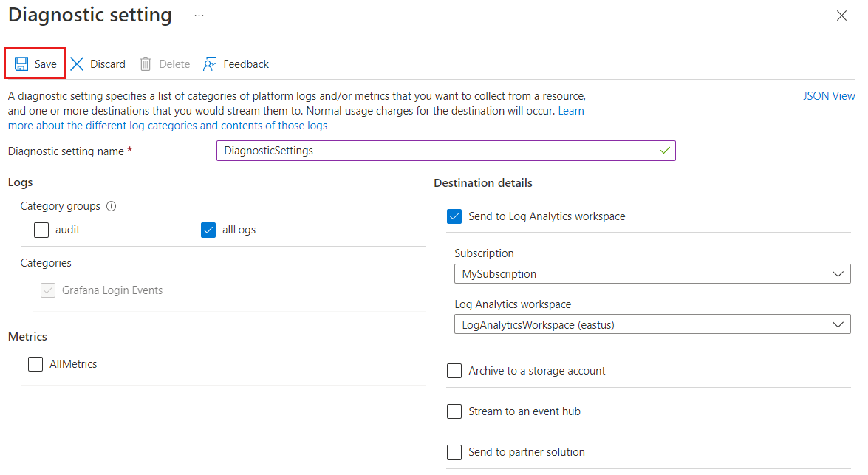
Task: Open JSON View
Action: 828,95
